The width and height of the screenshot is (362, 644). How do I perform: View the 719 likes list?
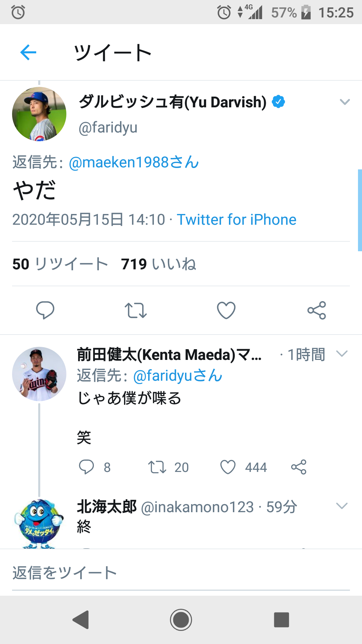click(159, 264)
